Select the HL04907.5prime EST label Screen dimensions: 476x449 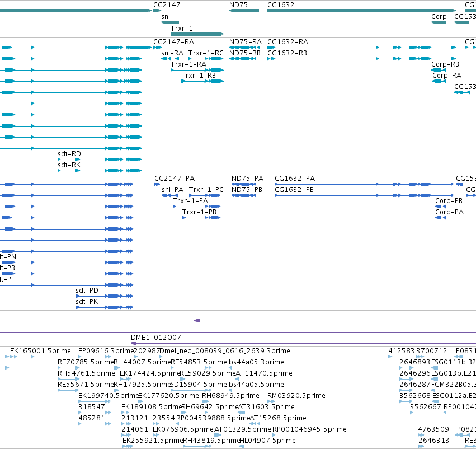point(267,441)
